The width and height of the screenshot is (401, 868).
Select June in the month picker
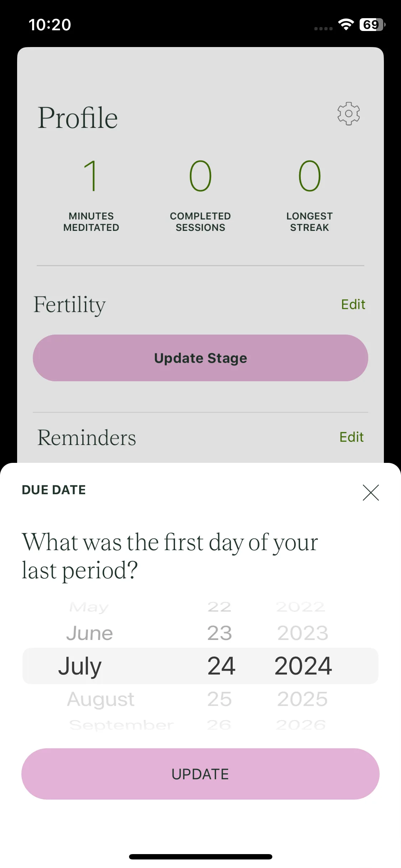pos(89,633)
